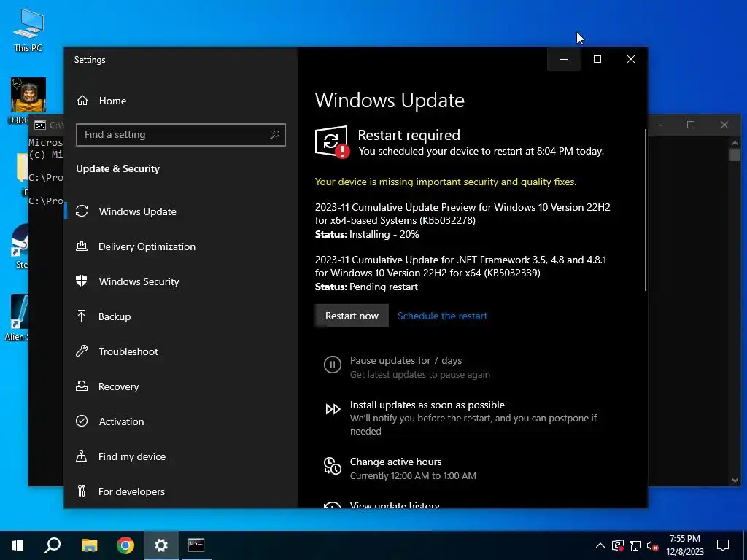The height and width of the screenshot is (560, 747).
Task: Open the Windows Start menu
Action: click(x=18, y=545)
